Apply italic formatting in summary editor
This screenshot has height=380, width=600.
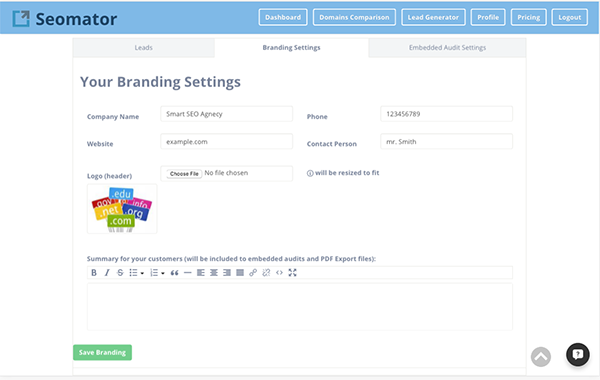point(107,272)
